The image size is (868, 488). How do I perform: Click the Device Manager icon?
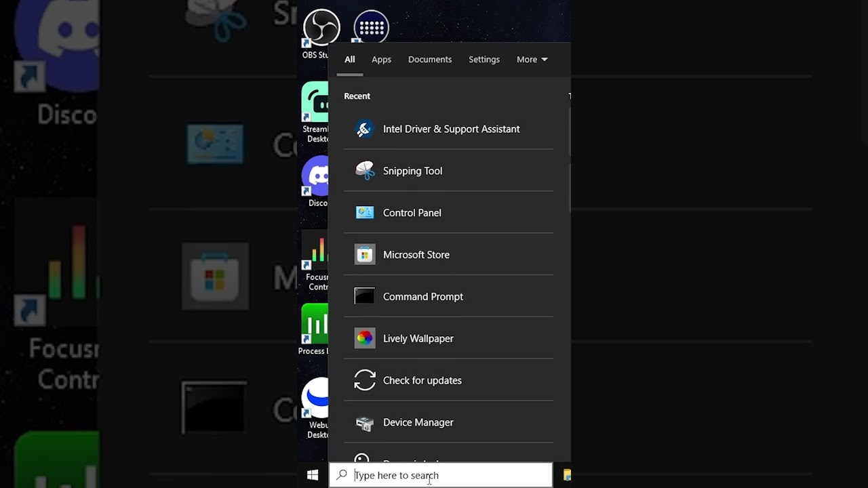365,423
